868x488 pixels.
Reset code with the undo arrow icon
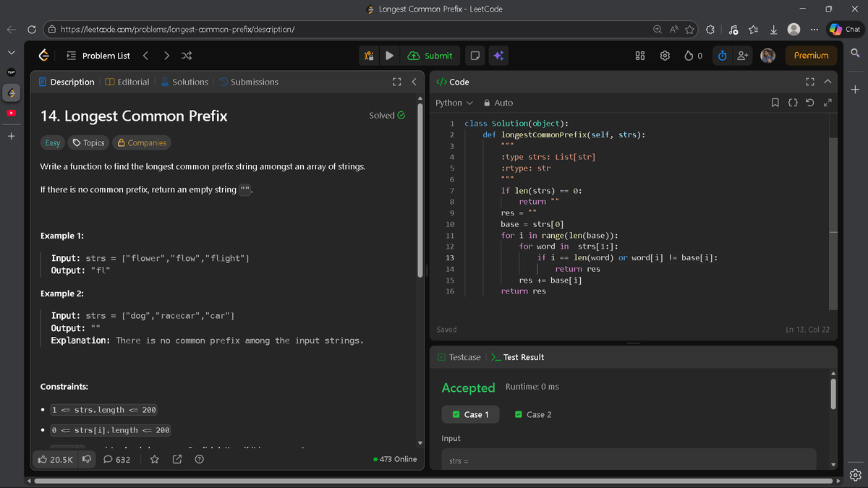tap(810, 103)
